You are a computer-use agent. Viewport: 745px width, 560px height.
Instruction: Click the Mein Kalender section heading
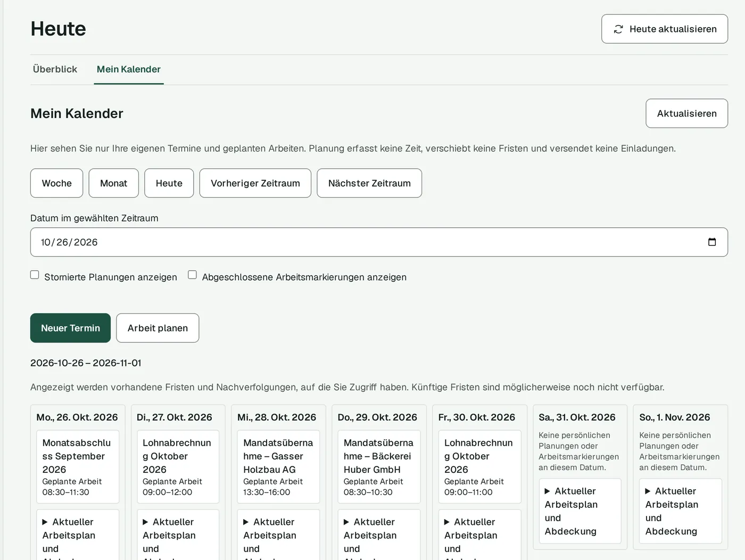coord(77,113)
